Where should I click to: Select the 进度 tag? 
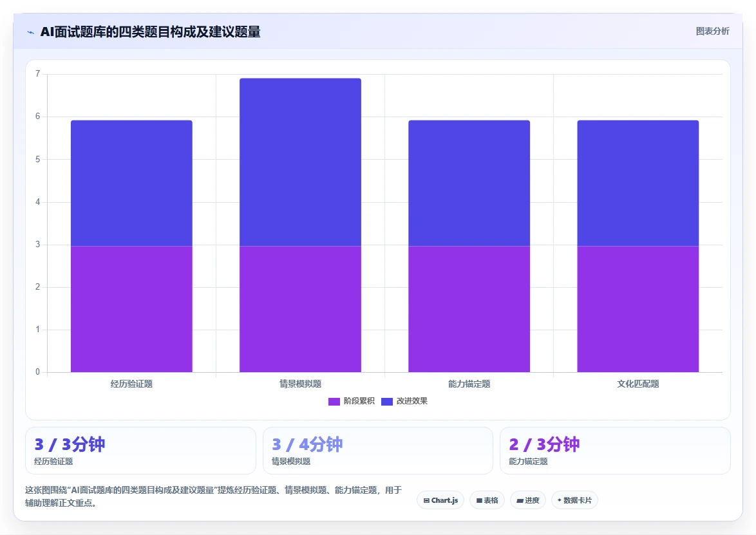[528, 500]
